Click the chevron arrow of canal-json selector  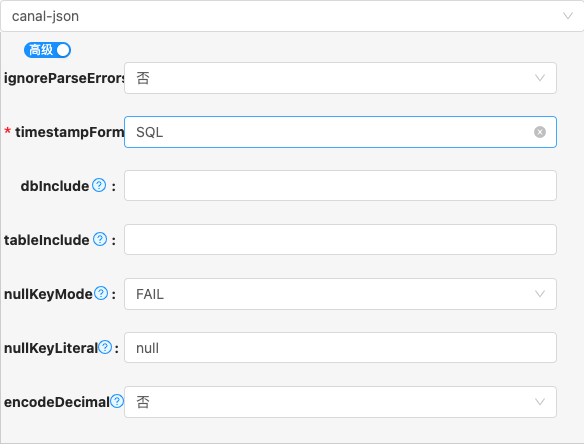(568, 16)
